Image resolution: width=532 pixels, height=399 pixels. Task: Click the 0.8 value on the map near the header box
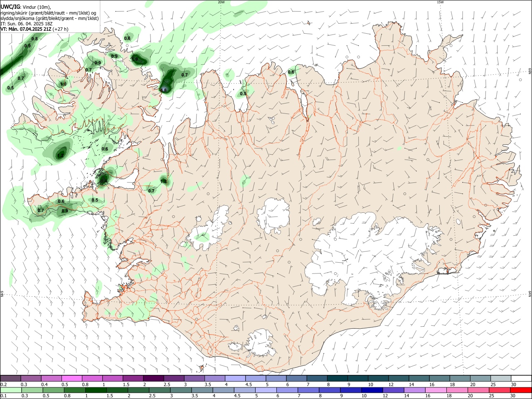coord(34,39)
